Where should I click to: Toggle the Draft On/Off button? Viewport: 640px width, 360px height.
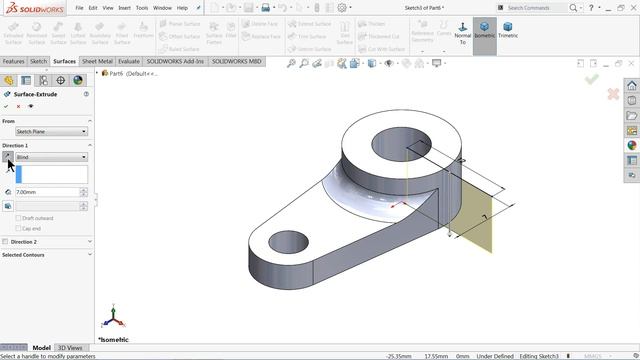[8, 206]
